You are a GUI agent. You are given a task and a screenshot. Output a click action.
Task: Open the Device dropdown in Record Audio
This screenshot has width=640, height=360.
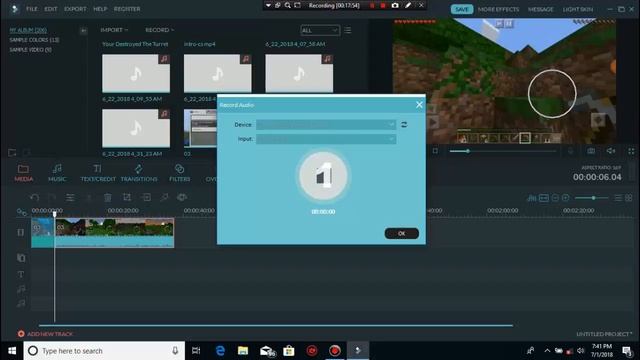(326, 124)
